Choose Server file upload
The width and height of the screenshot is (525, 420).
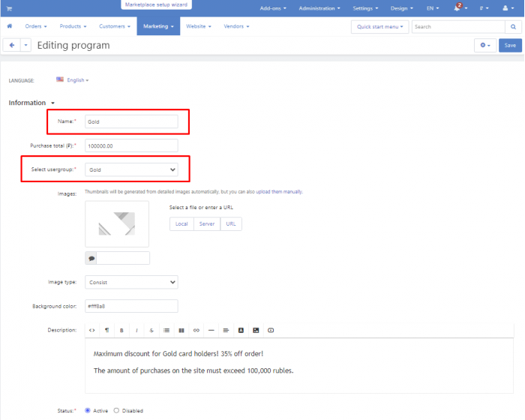click(x=207, y=223)
